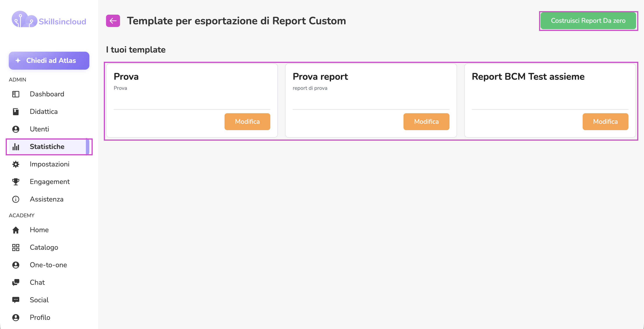Click Modifica on Report BCM Test assieme
This screenshot has width=644, height=329.
tap(605, 122)
